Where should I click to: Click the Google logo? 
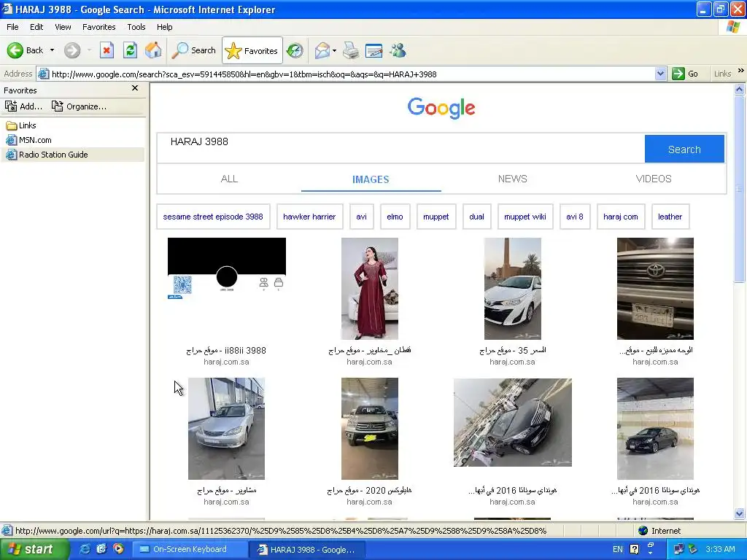(441, 108)
